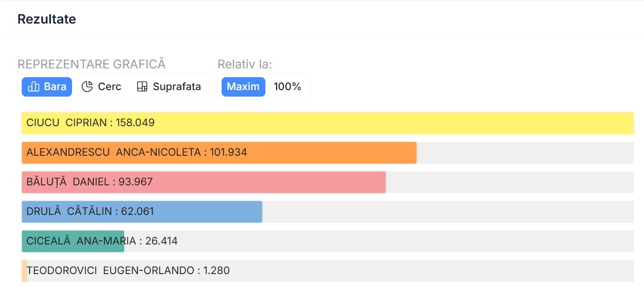This screenshot has width=644, height=287.
Task: Click the Relativ la: label
Action: point(245,64)
